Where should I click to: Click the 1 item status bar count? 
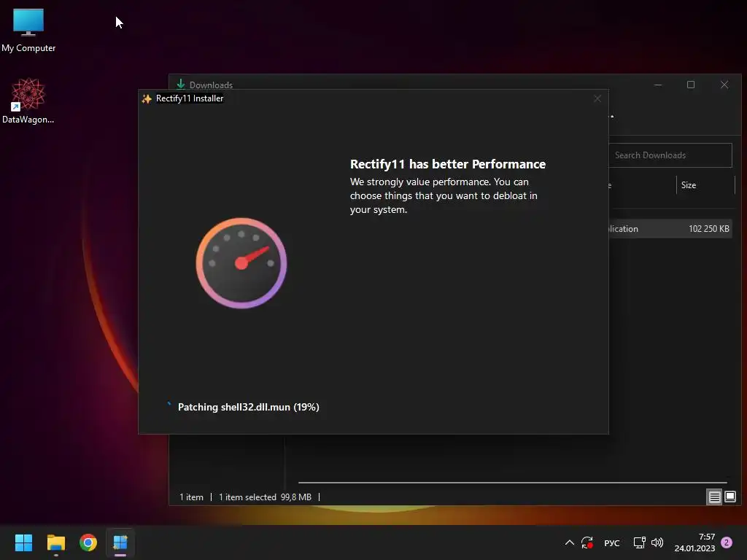pos(192,497)
